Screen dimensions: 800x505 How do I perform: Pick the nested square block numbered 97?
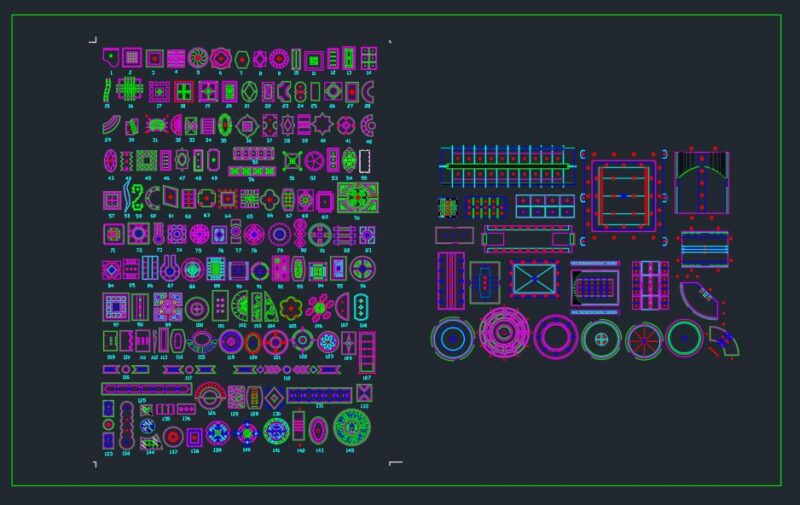tap(116, 307)
